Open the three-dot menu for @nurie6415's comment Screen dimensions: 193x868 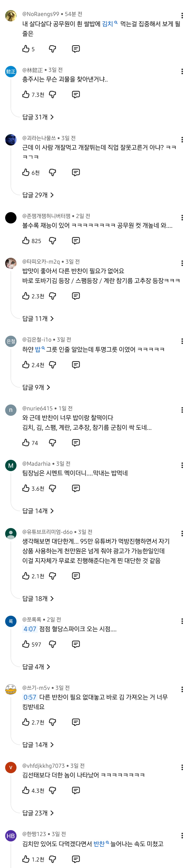[182, 410]
